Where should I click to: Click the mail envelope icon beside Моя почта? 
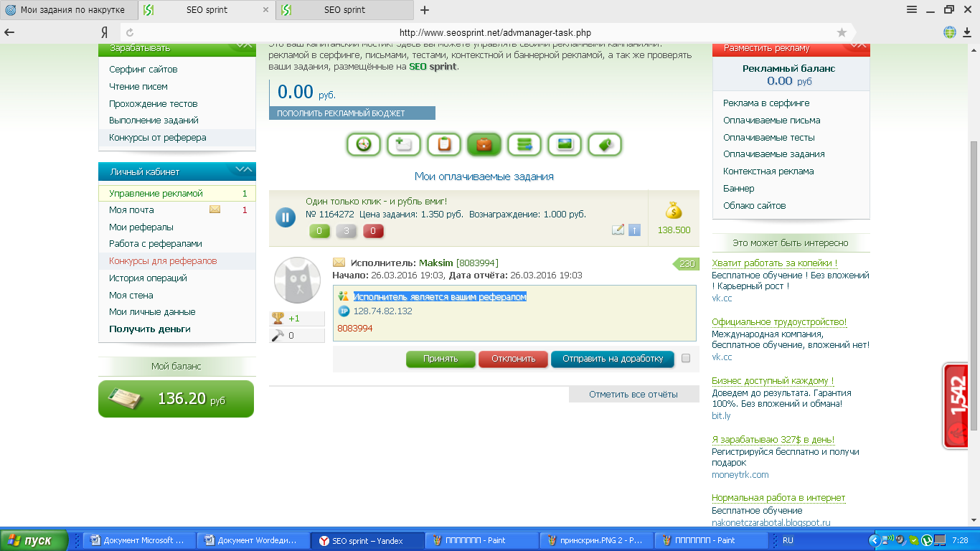tap(215, 210)
